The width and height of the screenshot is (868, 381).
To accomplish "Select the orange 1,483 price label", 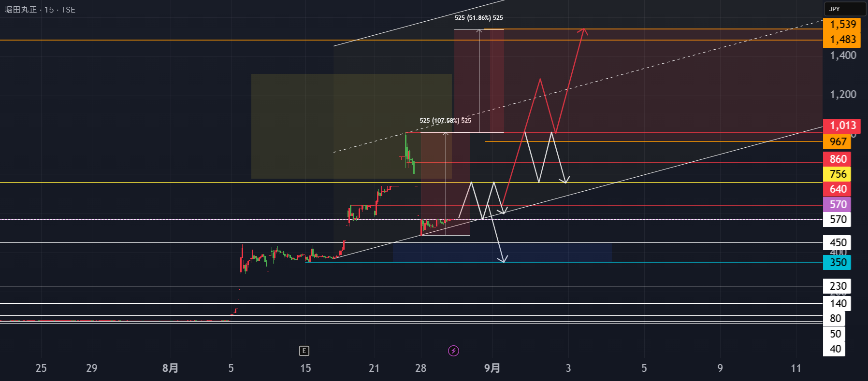I will tap(843, 40).
